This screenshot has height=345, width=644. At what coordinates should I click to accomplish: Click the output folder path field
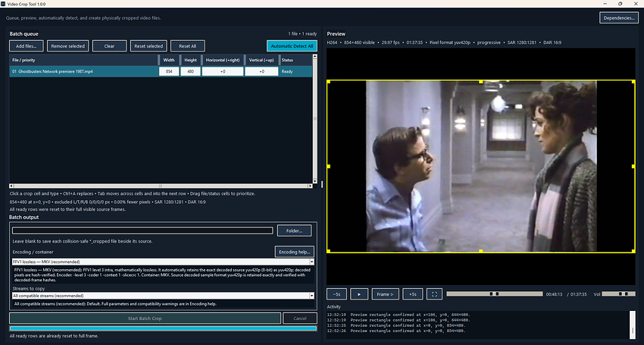142,231
